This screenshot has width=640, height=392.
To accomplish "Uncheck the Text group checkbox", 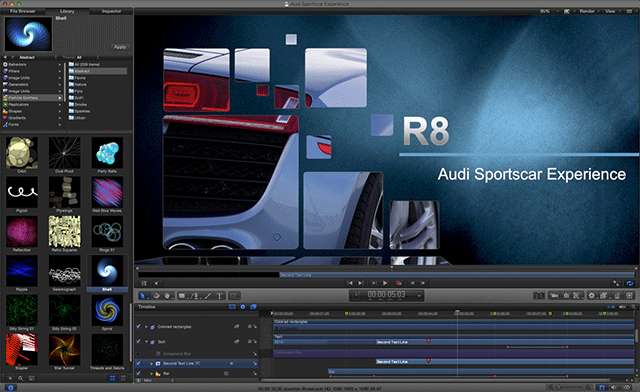I will pyautogui.click(x=138, y=341).
